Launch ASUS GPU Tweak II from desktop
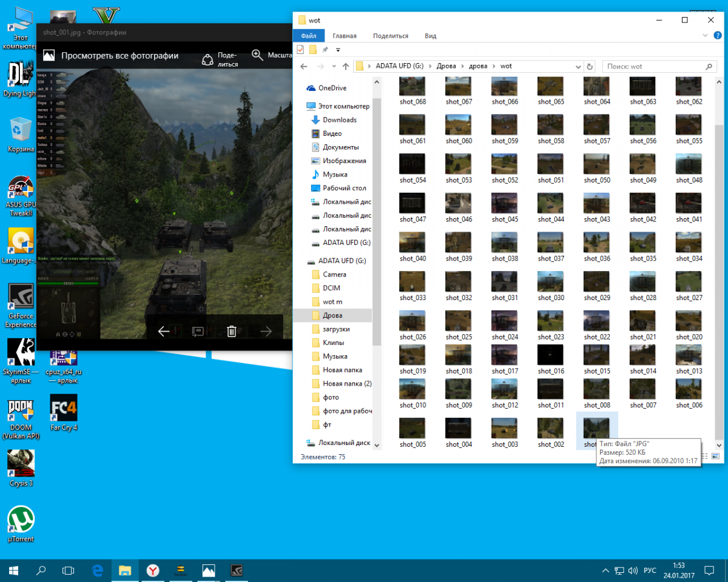The image size is (728, 582). [21, 195]
